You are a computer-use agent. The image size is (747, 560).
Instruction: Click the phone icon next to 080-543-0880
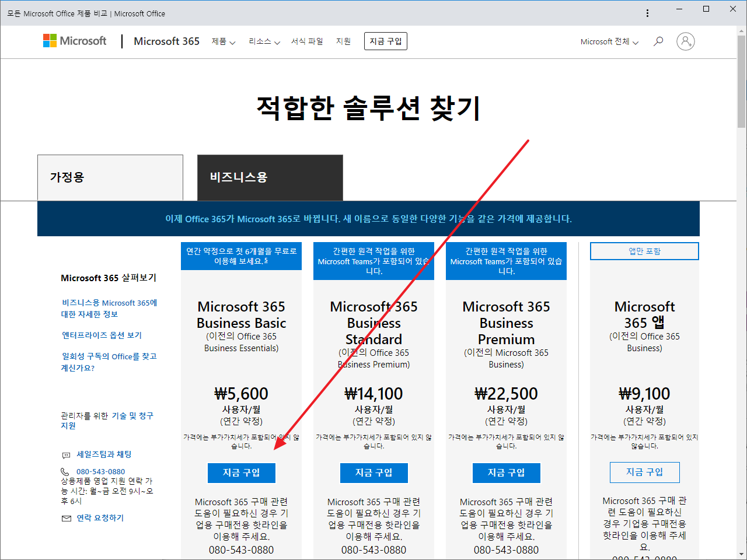point(65,471)
